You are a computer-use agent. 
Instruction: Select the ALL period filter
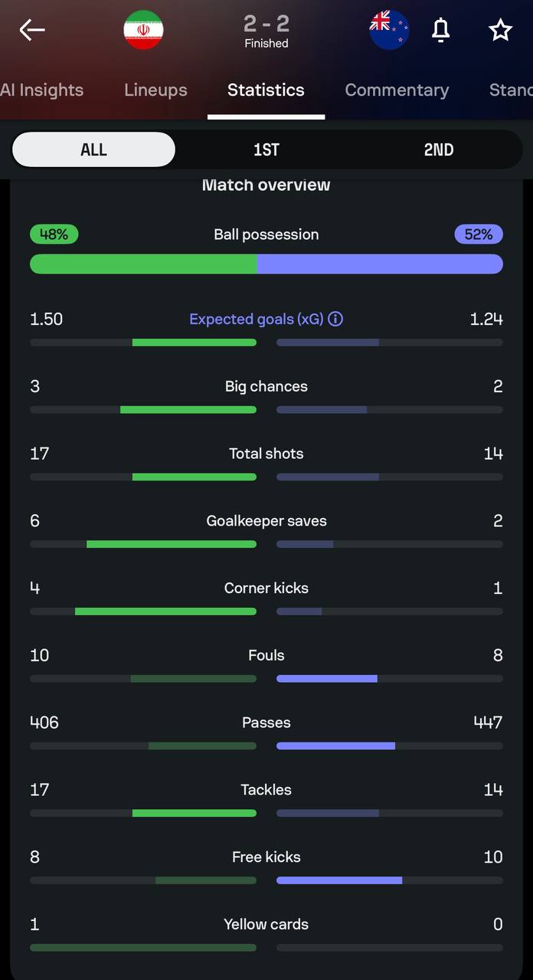[93, 149]
